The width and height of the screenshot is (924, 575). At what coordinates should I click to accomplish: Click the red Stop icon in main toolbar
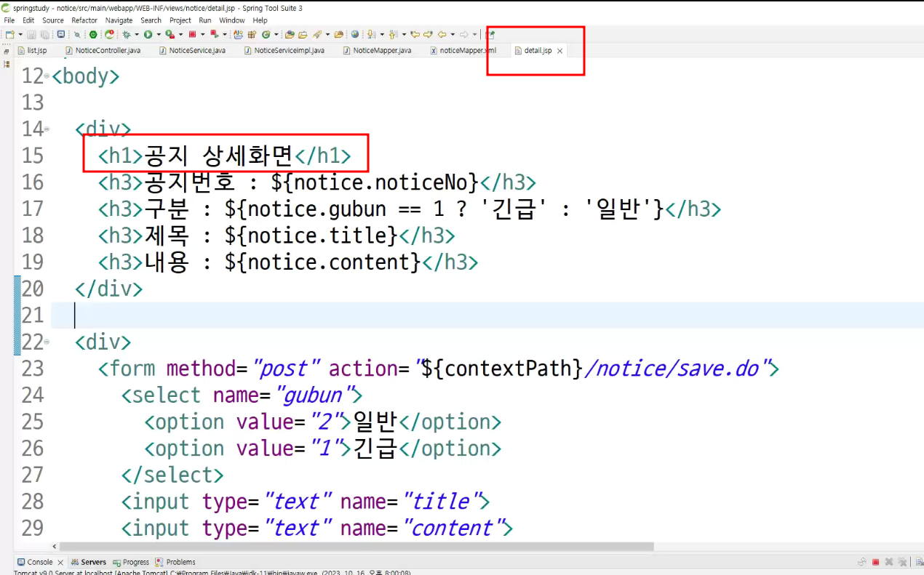192,34
